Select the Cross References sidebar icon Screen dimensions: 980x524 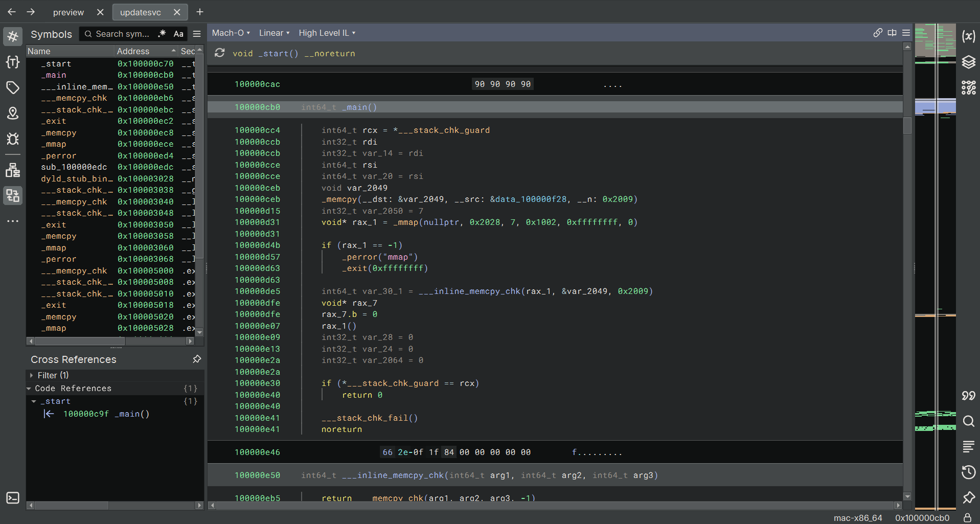[x=13, y=195]
